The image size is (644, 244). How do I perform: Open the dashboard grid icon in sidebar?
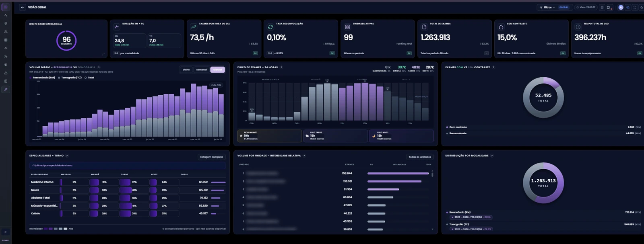(6, 7)
